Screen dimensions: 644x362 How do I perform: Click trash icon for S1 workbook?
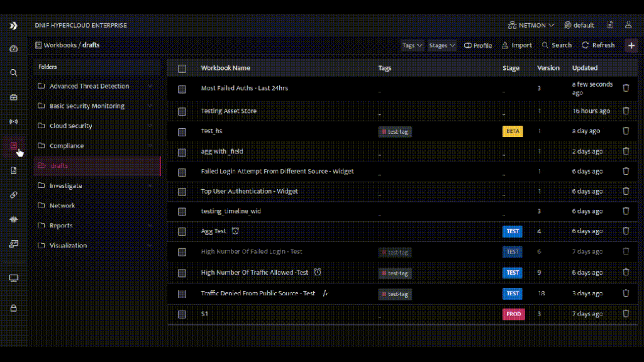(x=626, y=314)
